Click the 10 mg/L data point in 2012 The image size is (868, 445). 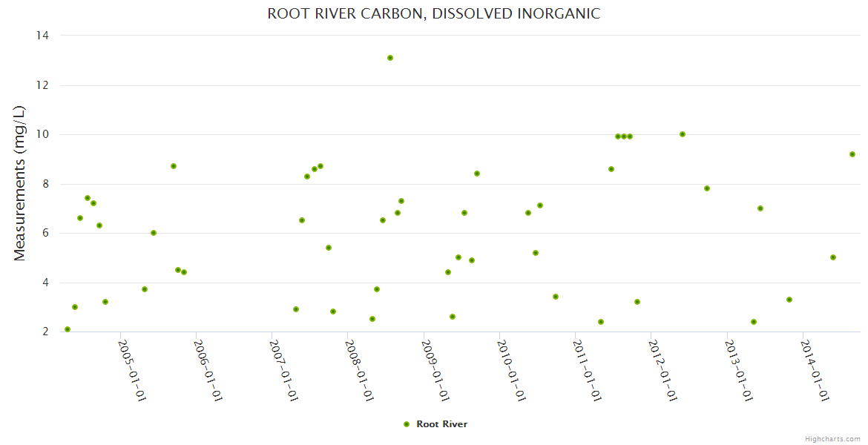pyautogui.click(x=683, y=134)
